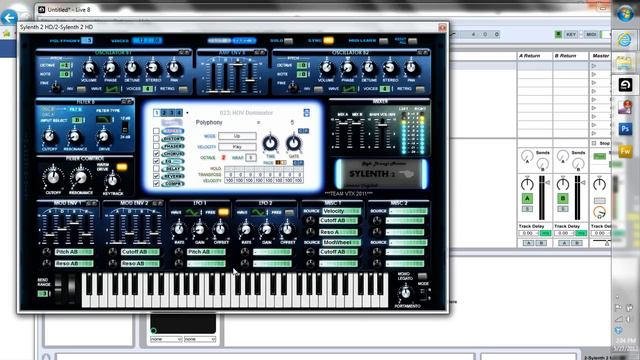Click the pitch bend wheel
Screen dimensions: 640x360
click(58, 288)
